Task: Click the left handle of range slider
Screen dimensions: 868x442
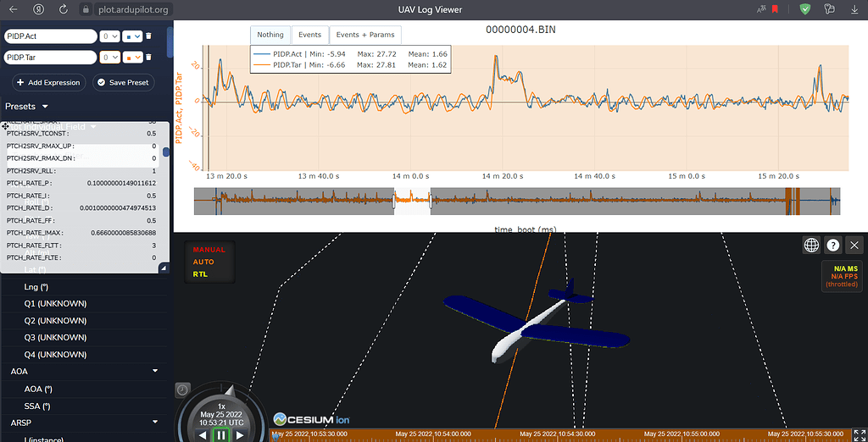Action: pos(395,202)
